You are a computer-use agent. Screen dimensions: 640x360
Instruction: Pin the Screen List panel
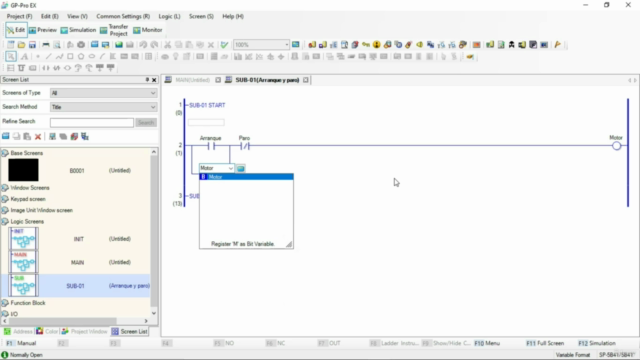pyautogui.click(x=147, y=80)
